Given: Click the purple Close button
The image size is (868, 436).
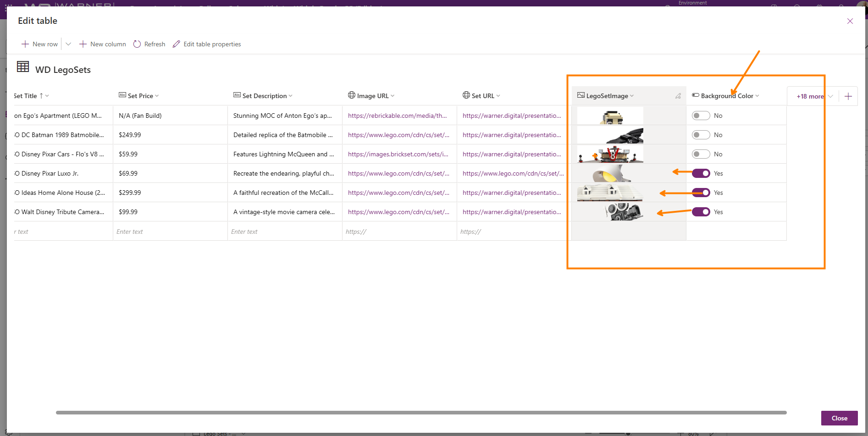Looking at the screenshot, I should pyautogui.click(x=839, y=418).
